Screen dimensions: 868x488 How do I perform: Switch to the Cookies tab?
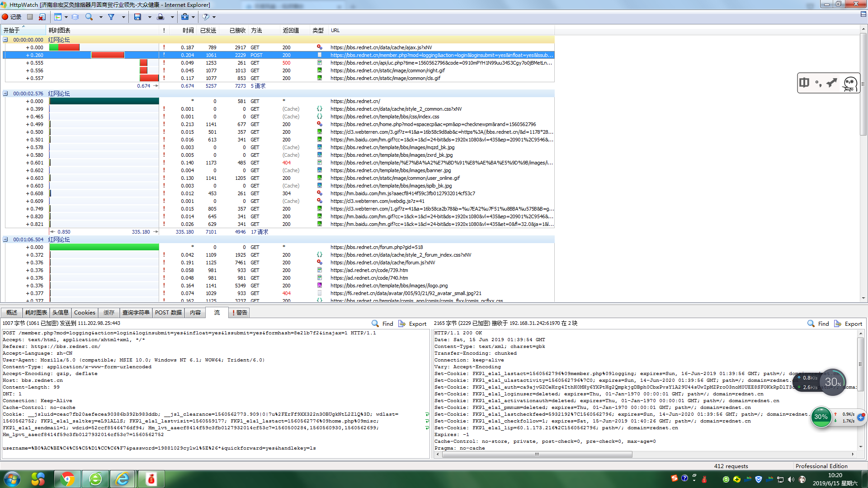85,313
